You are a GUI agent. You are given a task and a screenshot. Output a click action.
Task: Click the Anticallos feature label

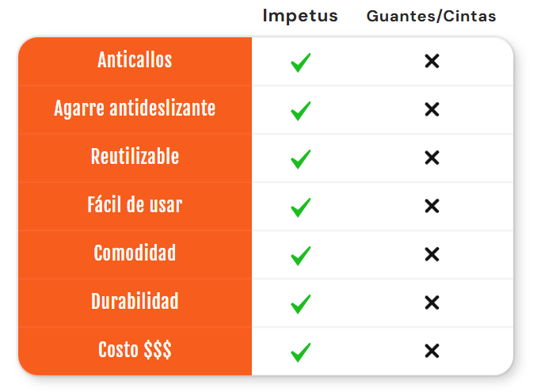click(135, 59)
